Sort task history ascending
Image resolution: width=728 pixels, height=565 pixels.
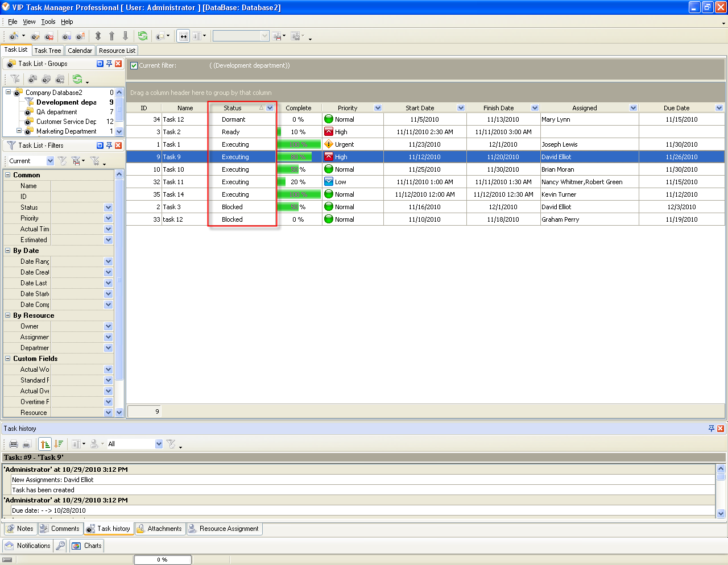(x=45, y=444)
